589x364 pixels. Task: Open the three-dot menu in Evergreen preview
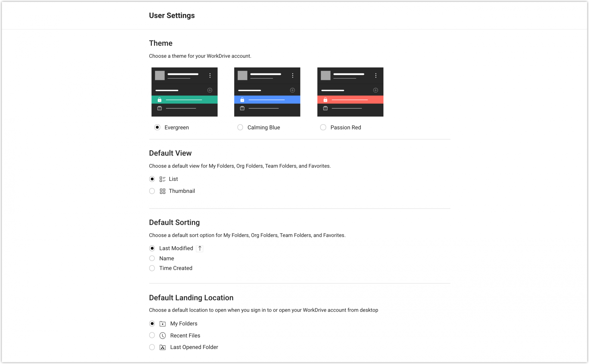point(210,75)
